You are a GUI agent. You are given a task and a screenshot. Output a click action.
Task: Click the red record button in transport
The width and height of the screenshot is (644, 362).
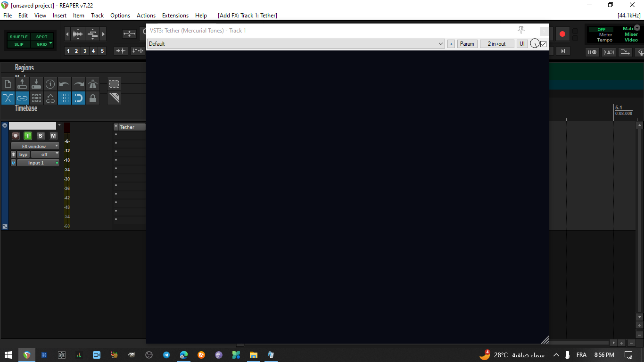click(x=562, y=34)
